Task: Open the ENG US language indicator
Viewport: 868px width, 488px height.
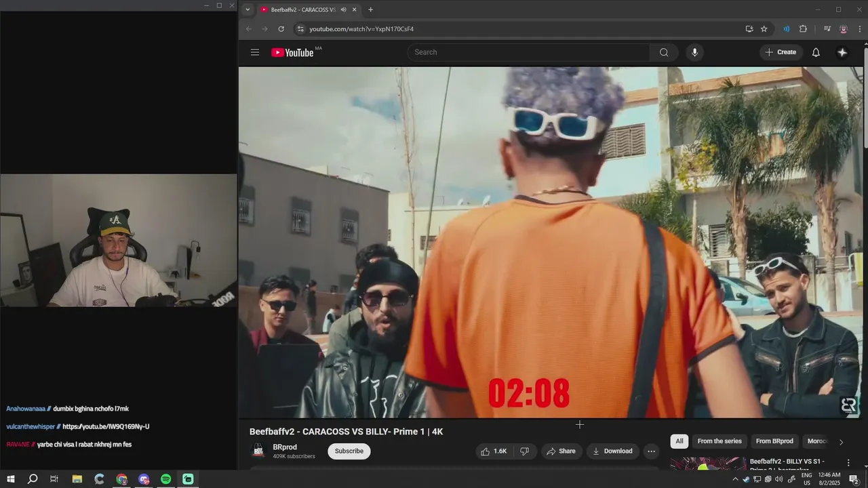Action: [x=807, y=479]
